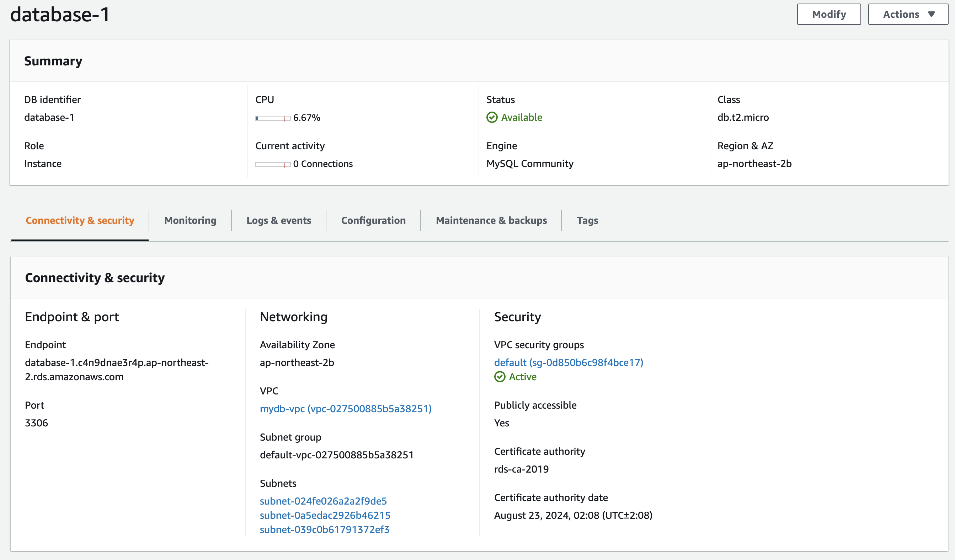Click the Current activity connections meter
The width and height of the screenshot is (955, 560).
pos(273,164)
